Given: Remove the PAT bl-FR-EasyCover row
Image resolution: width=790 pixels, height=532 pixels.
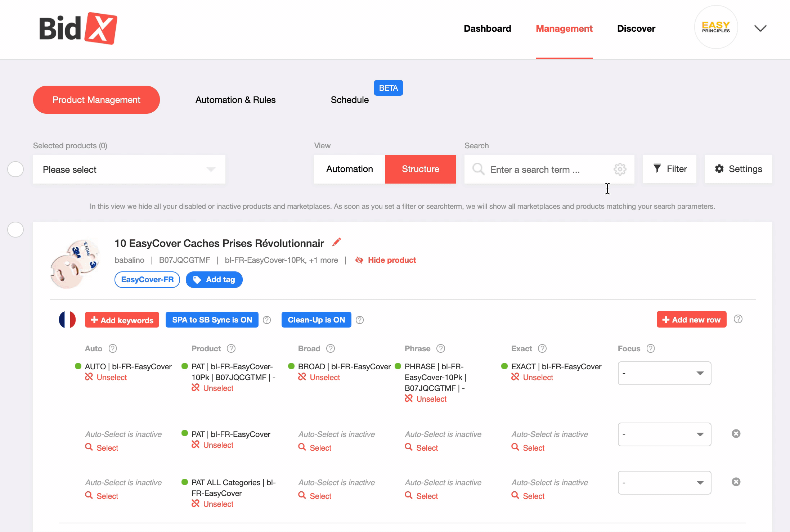Looking at the screenshot, I should [736, 434].
